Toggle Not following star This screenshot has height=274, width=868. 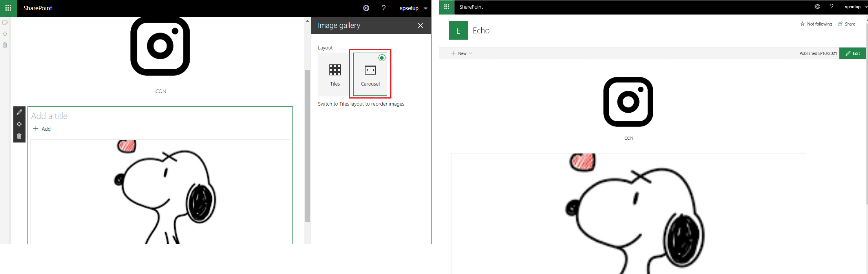(816, 24)
